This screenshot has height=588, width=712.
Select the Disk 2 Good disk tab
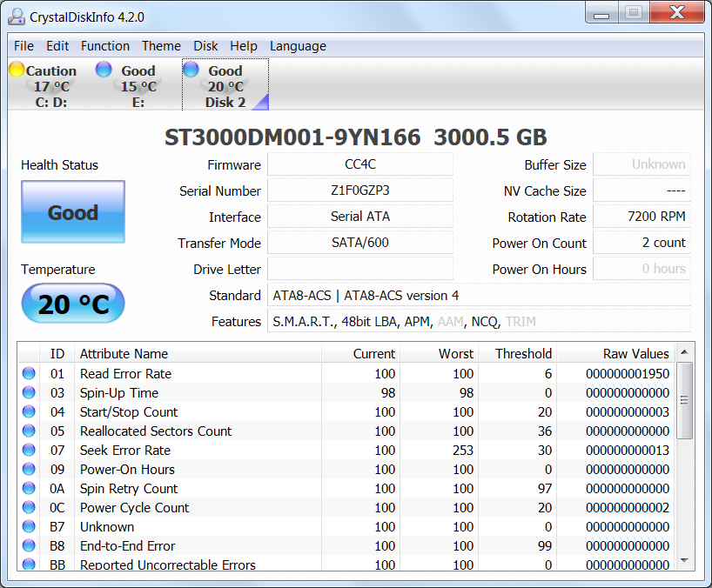(x=225, y=85)
